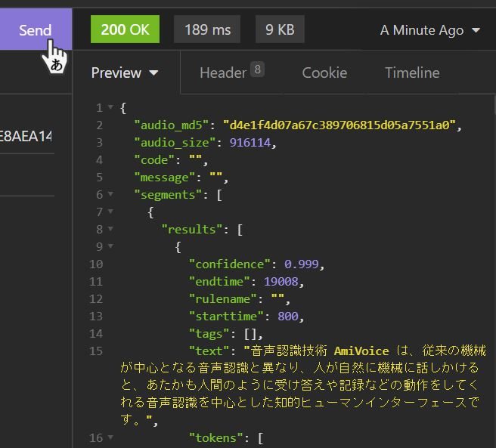
Task: Click the purple Send button
Action: (36, 29)
